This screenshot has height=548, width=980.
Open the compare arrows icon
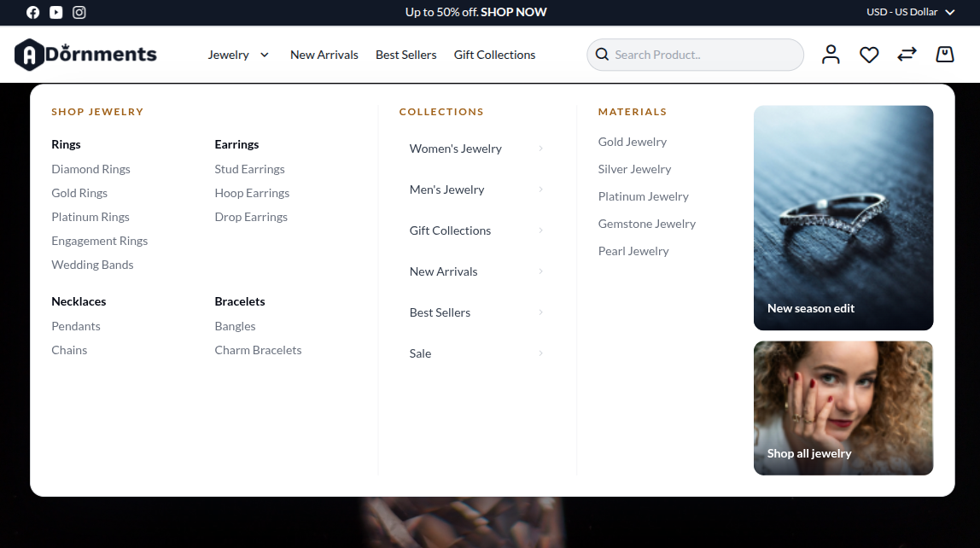(907, 55)
